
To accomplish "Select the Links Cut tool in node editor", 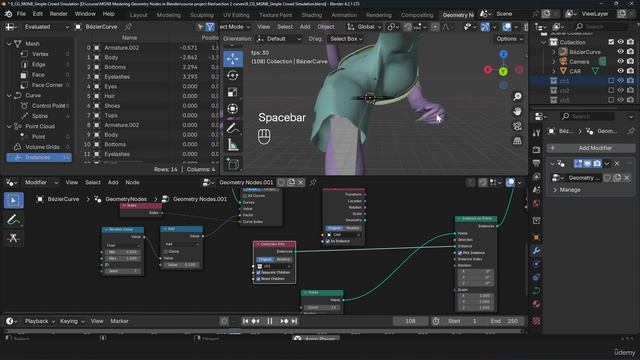I will [x=13, y=238].
